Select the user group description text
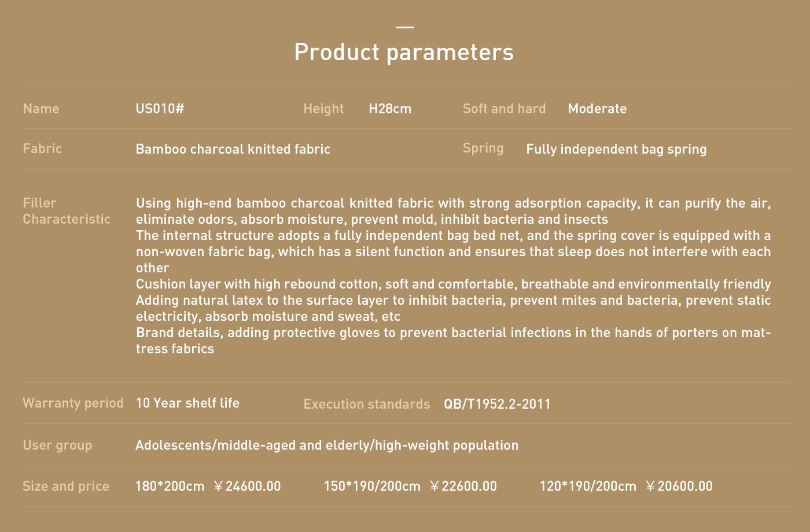The height and width of the screenshot is (532, 810). (327, 445)
